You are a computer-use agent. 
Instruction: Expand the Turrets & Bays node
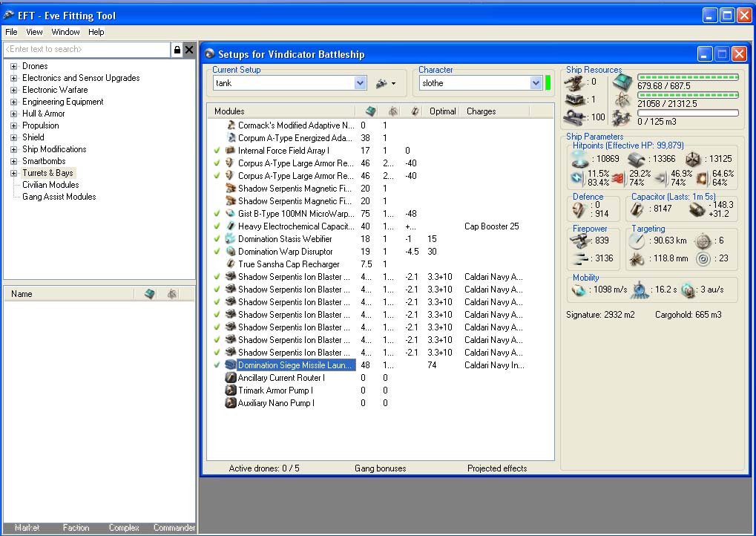pos(13,173)
